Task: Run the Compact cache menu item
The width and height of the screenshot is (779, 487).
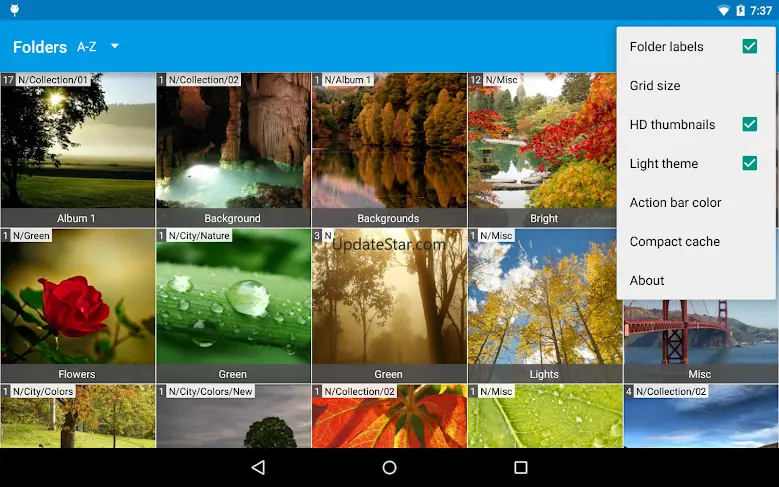Action: pyautogui.click(x=696, y=242)
